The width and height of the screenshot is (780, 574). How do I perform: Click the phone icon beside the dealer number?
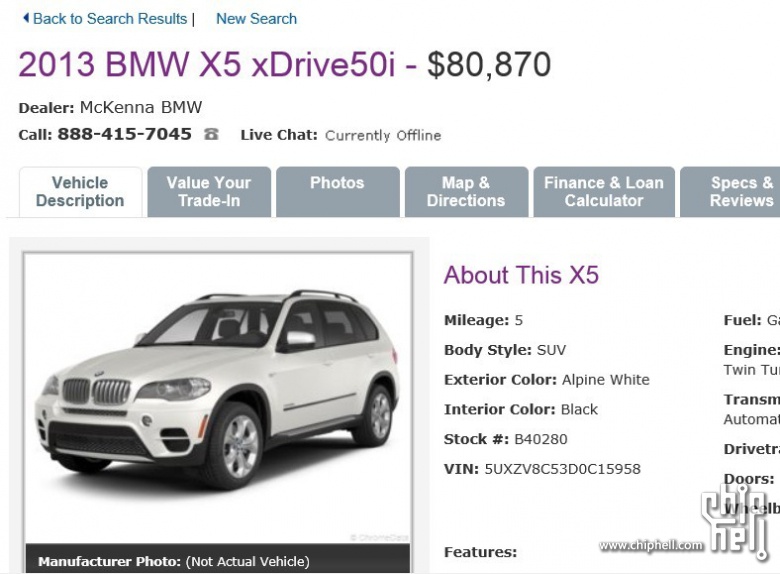[x=211, y=134]
